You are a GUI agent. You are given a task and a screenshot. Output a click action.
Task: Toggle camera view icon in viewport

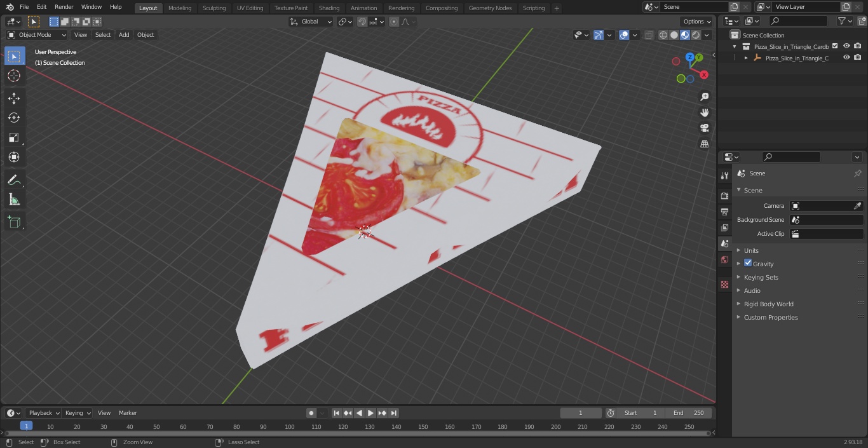pos(704,128)
